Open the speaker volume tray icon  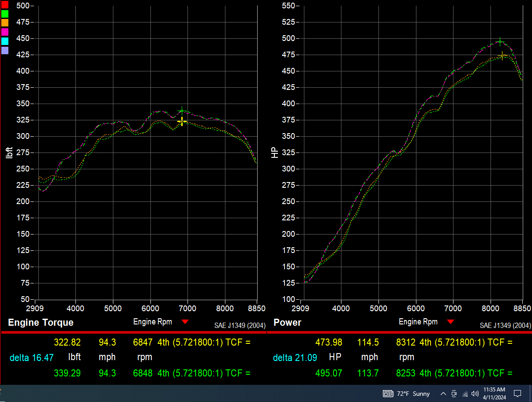pos(475,394)
